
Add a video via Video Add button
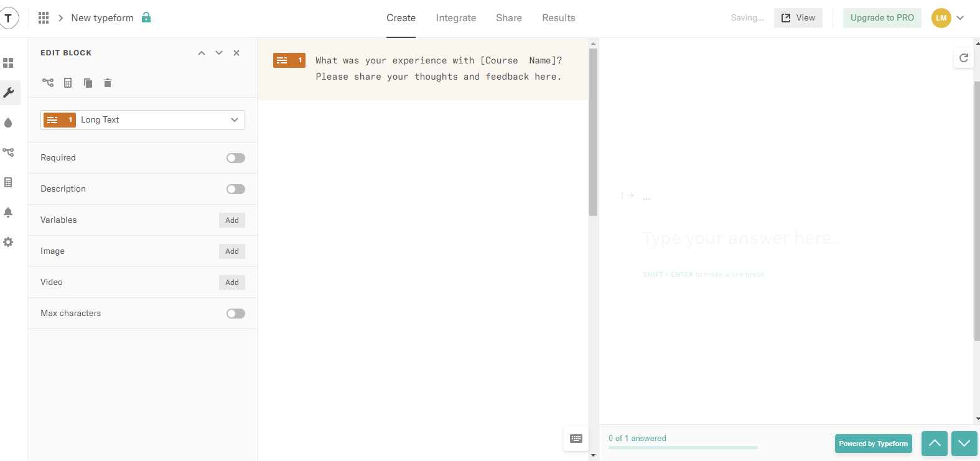[232, 282]
